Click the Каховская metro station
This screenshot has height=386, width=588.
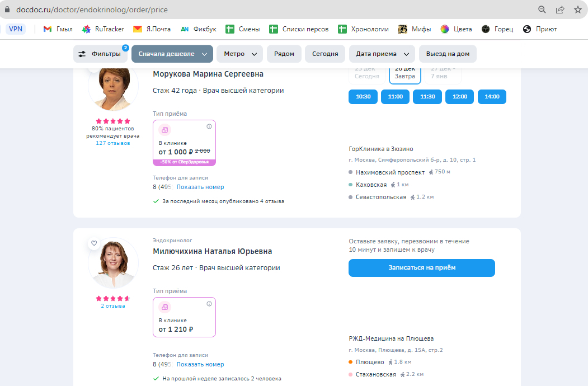pyautogui.click(x=371, y=185)
